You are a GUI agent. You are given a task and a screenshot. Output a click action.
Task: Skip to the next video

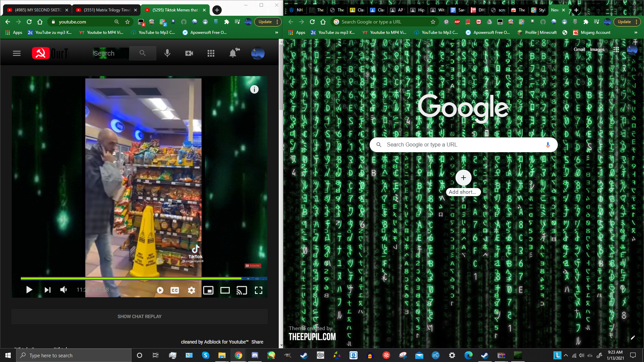tap(47, 290)
